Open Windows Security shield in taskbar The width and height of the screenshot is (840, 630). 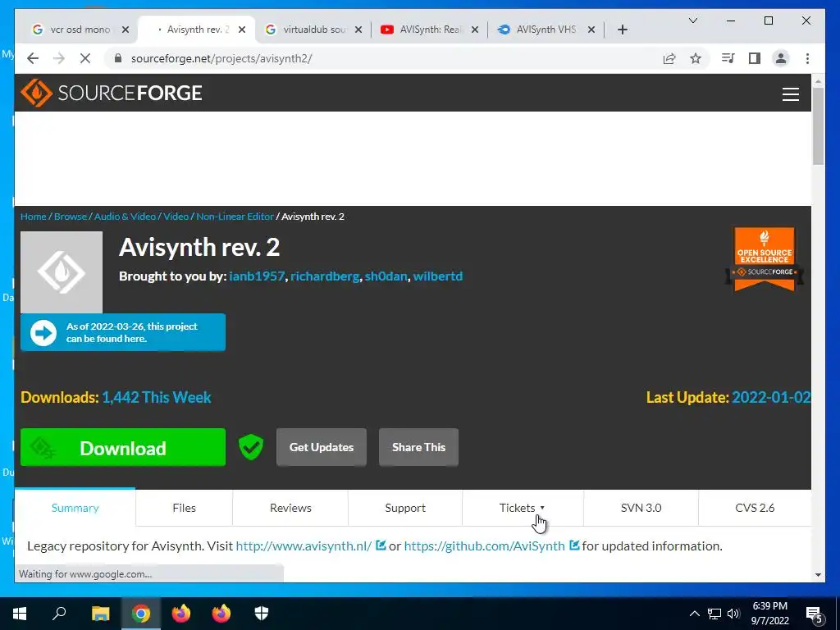tap(262, 614)
